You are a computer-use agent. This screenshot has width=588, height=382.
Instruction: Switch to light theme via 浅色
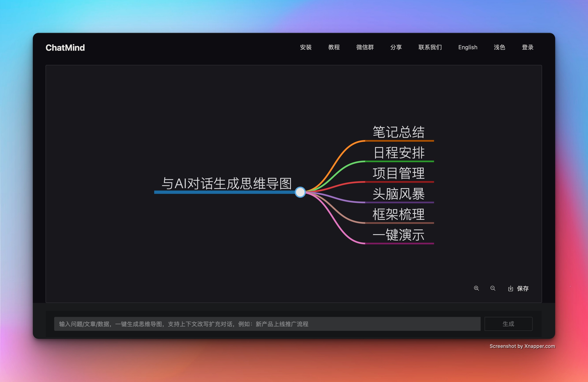point(499,47)
